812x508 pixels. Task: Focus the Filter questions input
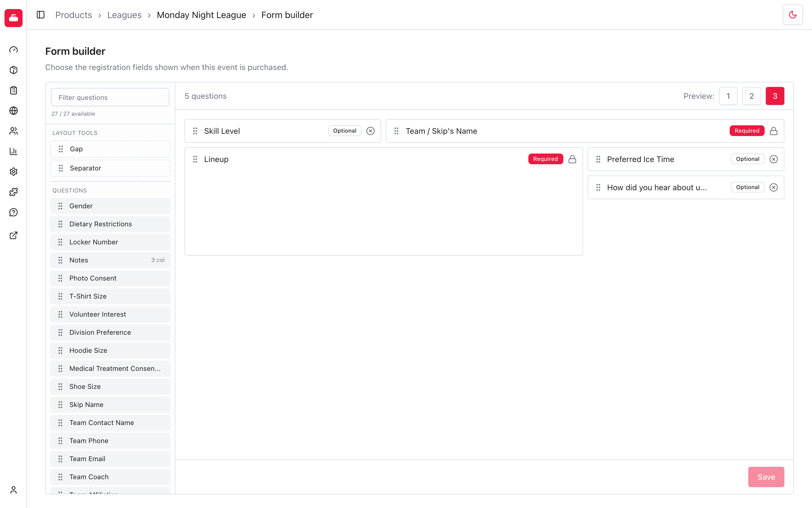point(110,97)
